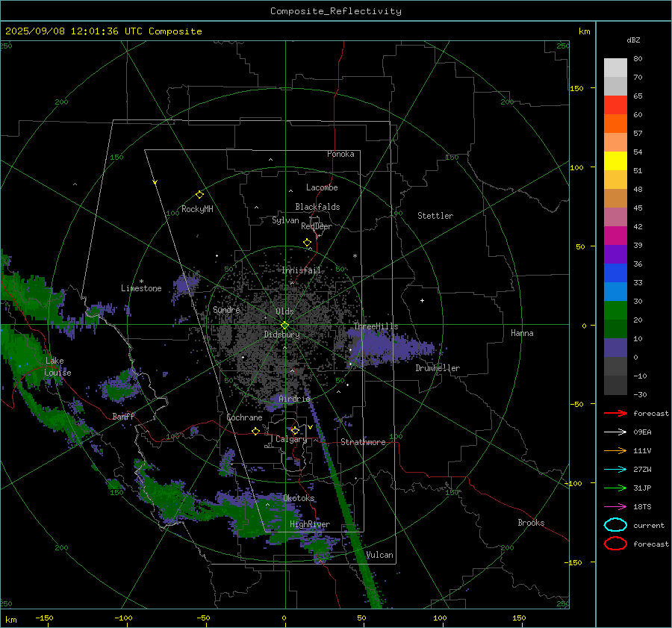Click the Ponoka town label
This screenshot has width=672, height=628.
(x=340, y=154)
